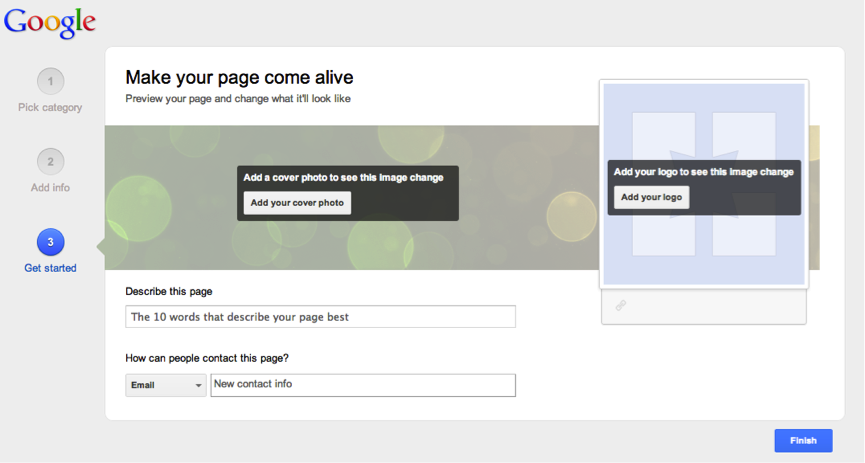Click the blue Finish button
The image size is (865, 463).
pyautogui.click(x=803, y=441)
